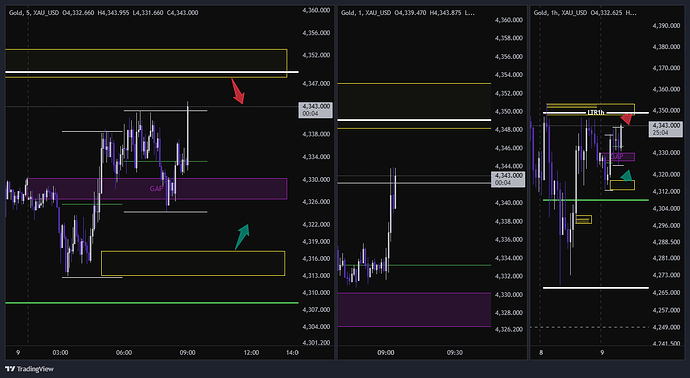690x378 pixels.
Task: Click the TradingView logo
Action: (x=29, y=369)
